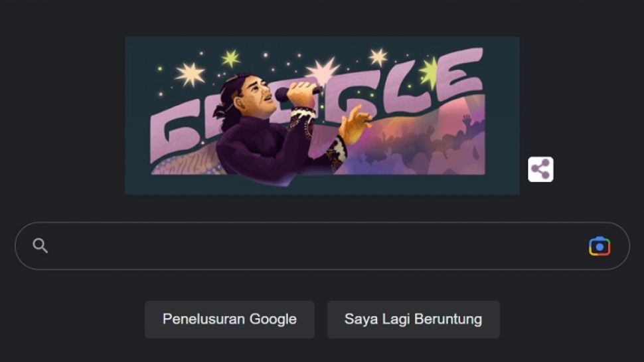Click the yellow star above letter L
644x362 pixels.
tap(378, 57)
